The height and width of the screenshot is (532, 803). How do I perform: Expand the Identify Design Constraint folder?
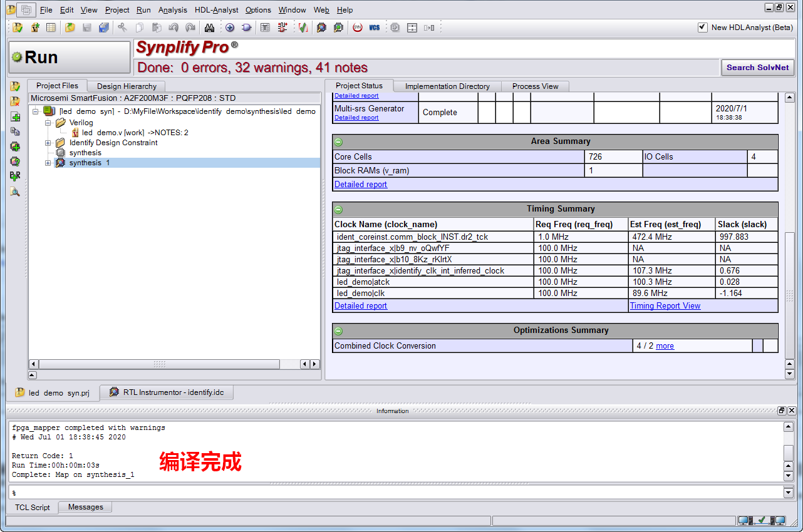[x=48, y=143]
